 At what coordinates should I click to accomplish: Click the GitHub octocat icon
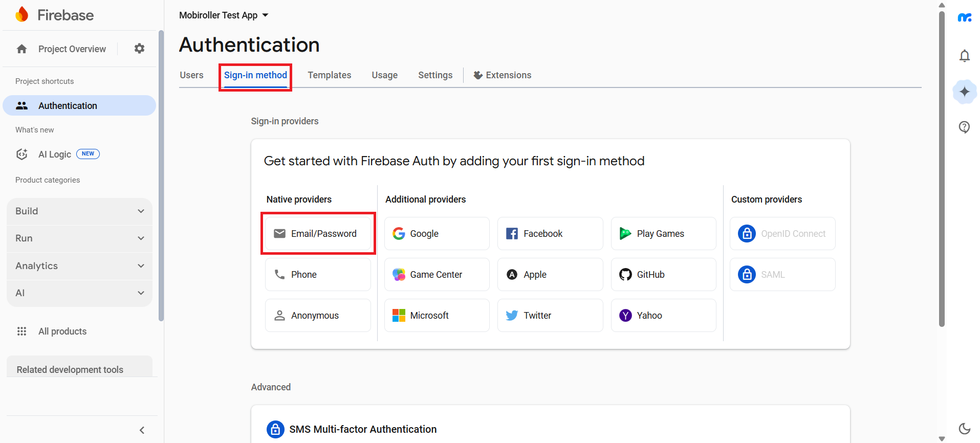pos(625,275)
